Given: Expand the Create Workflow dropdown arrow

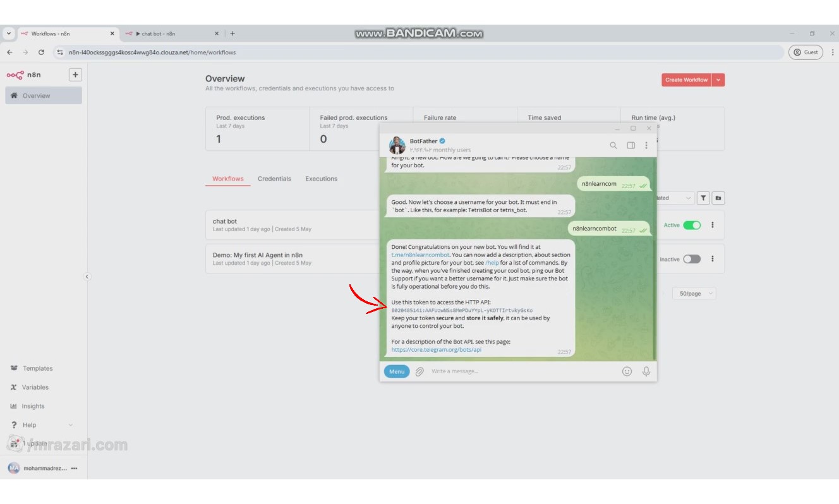Looking at the screenshot, I should pos(718,80).
